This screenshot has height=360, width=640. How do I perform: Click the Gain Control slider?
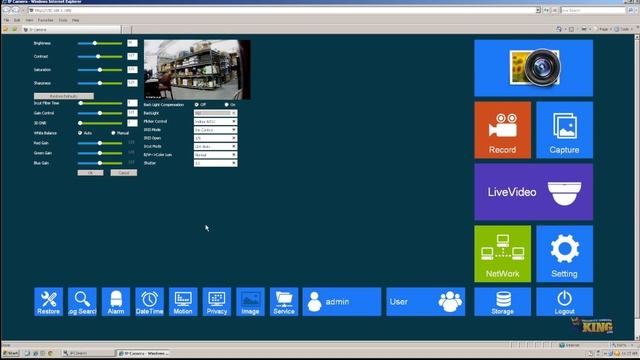(100, 113)
